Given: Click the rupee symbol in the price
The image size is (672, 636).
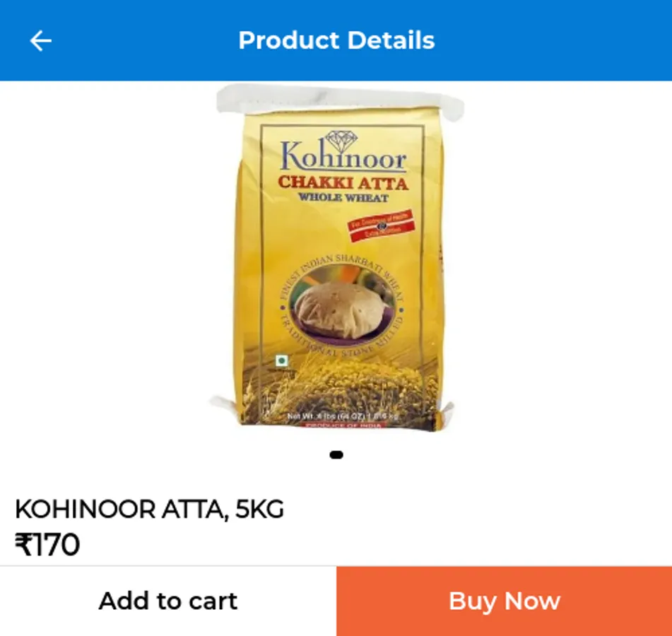Looking at the screenshot, I should 23,544.
